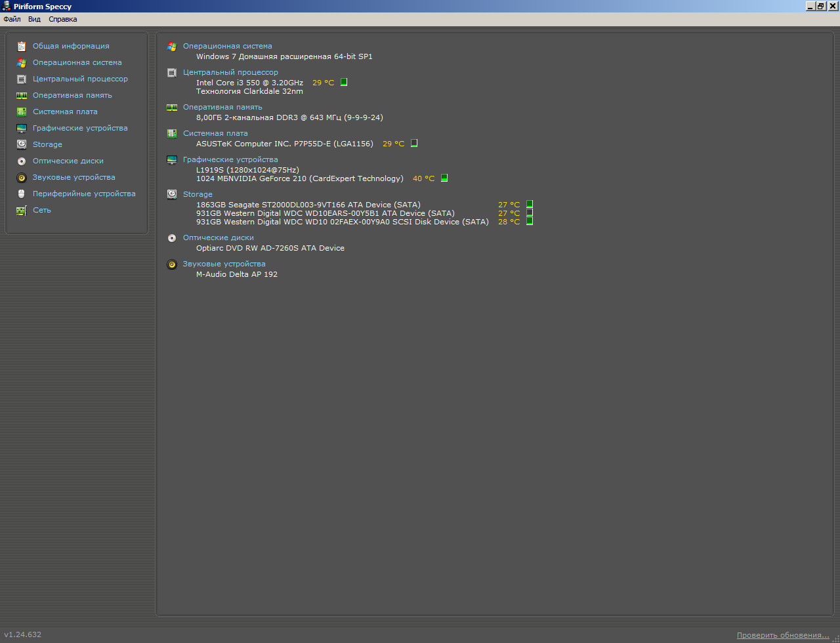Viewport: 840px width, 643px height.
Task: Open the Файл menu
Action: [x=12, y=19]
